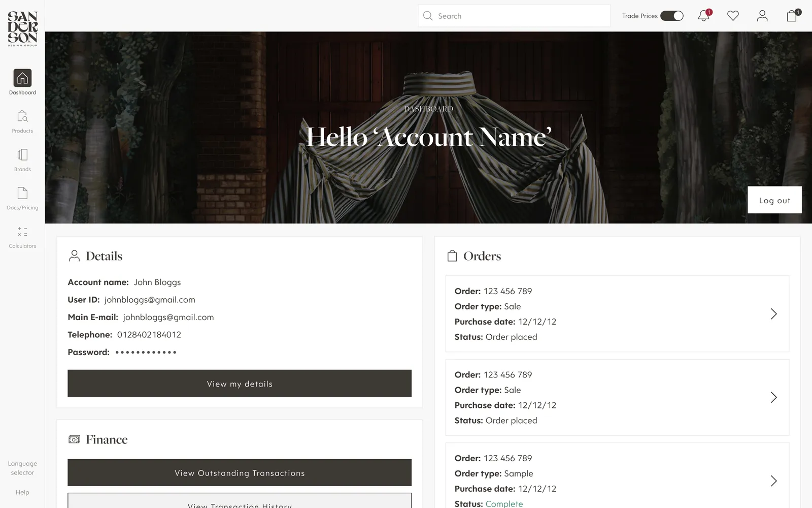
Task: Open the Help link in the sidebar
Action: (22, 492)
